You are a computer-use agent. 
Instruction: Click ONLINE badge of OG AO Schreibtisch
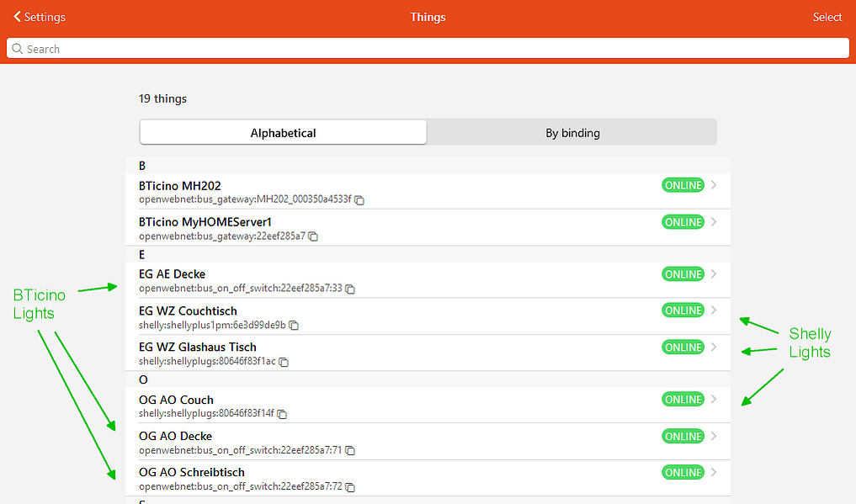point(683,472)
